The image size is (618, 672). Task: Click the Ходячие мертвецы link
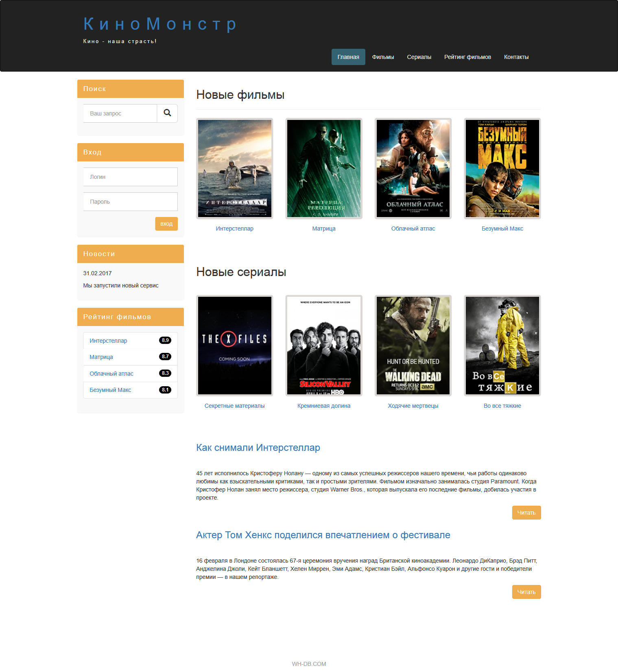[x=413, y=406]
